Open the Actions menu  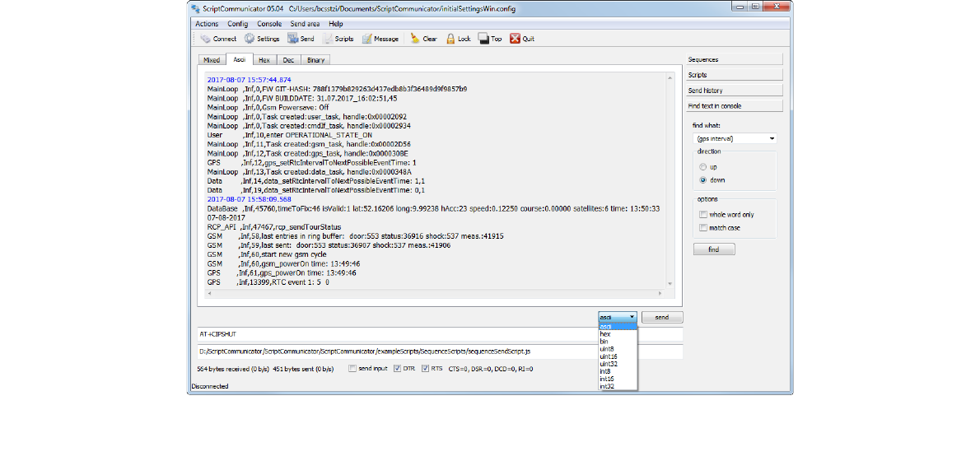coord(207,24)
